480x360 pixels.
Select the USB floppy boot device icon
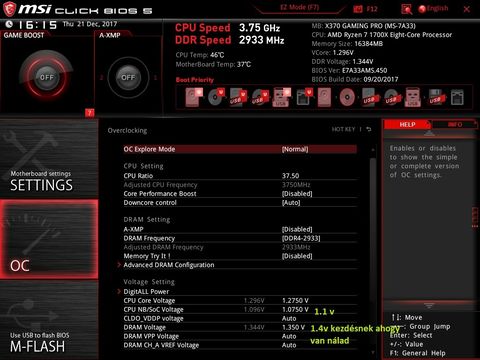pos(436,97)
